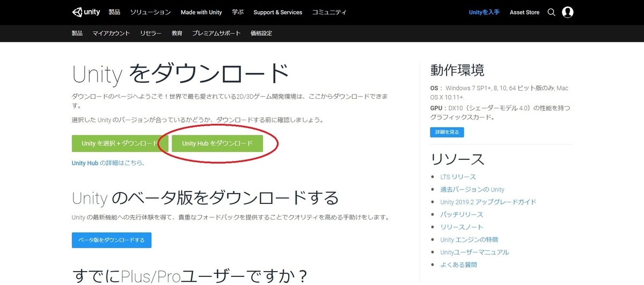Open the Unity Hub の詳細はこちら link

[x=108, y=163]
